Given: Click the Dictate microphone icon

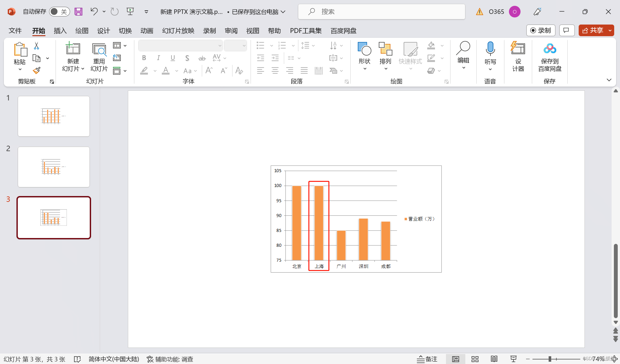Looking at the screenshot, I should coord(490,48).
